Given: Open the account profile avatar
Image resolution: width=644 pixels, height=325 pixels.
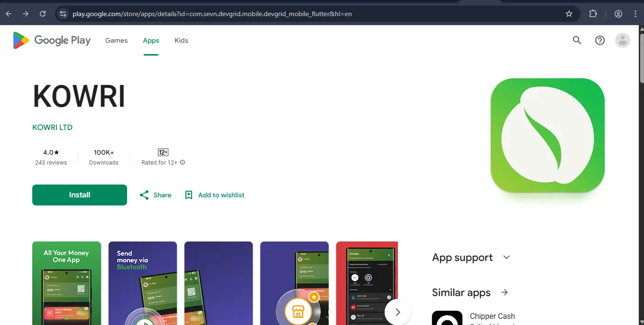Looking at the screenshot, I should [622, 40].
